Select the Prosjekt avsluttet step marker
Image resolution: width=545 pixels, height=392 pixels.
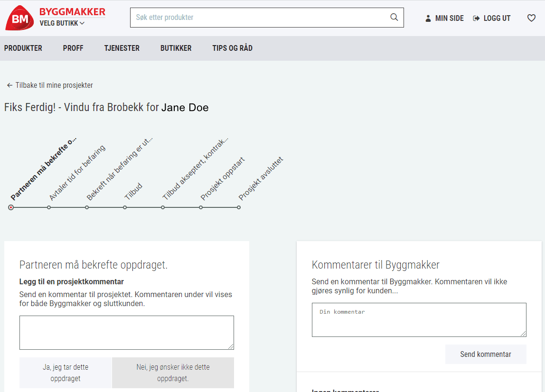coord(239,207)
